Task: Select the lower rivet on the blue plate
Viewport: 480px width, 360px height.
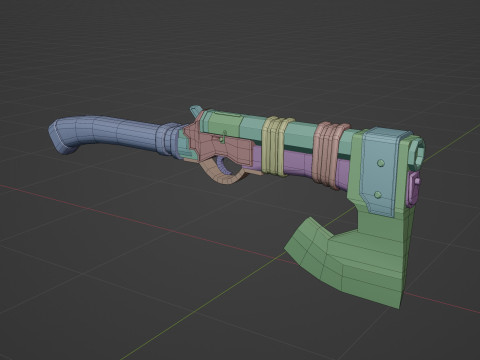Action: (x=378, y=195)
